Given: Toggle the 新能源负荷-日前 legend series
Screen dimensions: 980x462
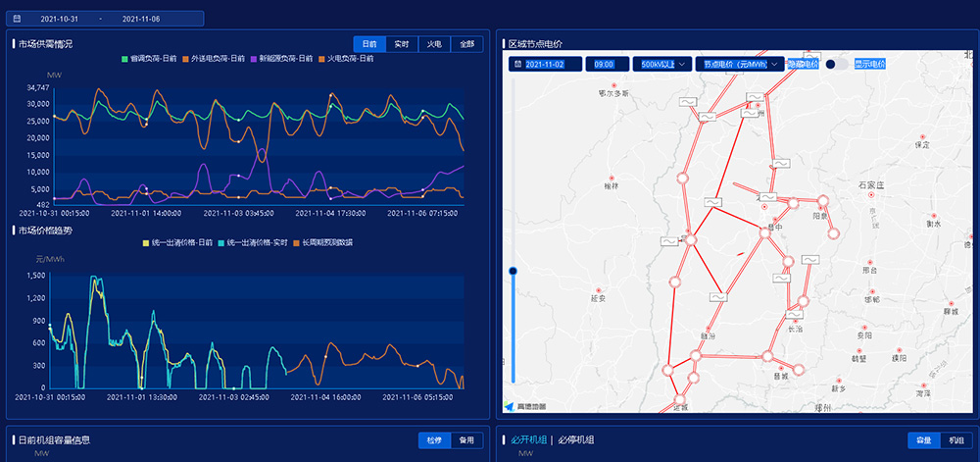Looking at the screenshot, I should click(x=281, y=58).
